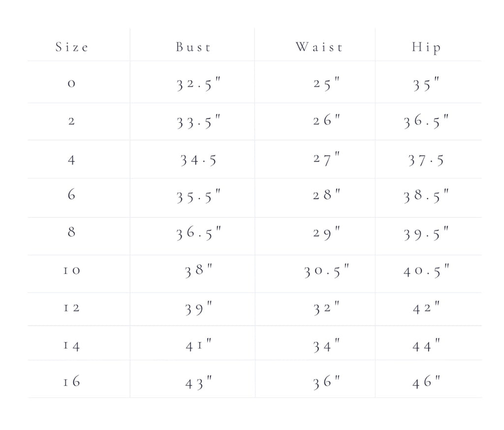Image resolution: width=504 pixels, height=430 pixels.
Task: Select the size 10 row label
Action: tap(71, 271)
